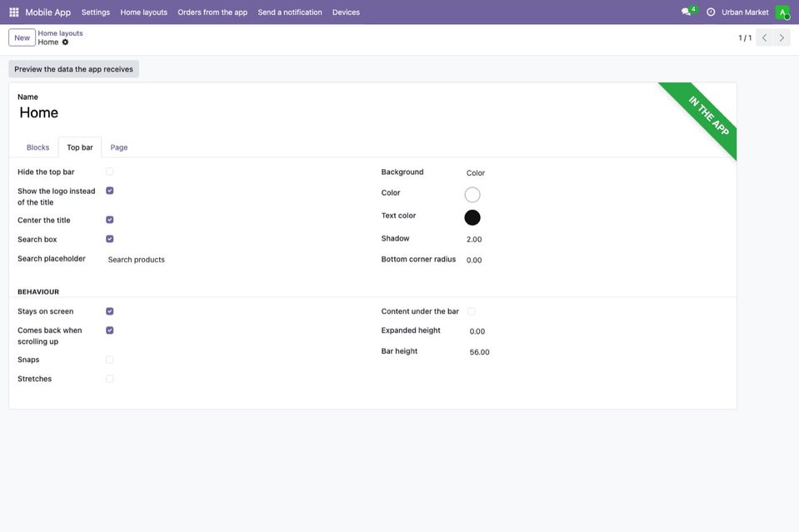The image size is (799, 532).
Task: Click the user avatar icon
Action: pos(782,12)
